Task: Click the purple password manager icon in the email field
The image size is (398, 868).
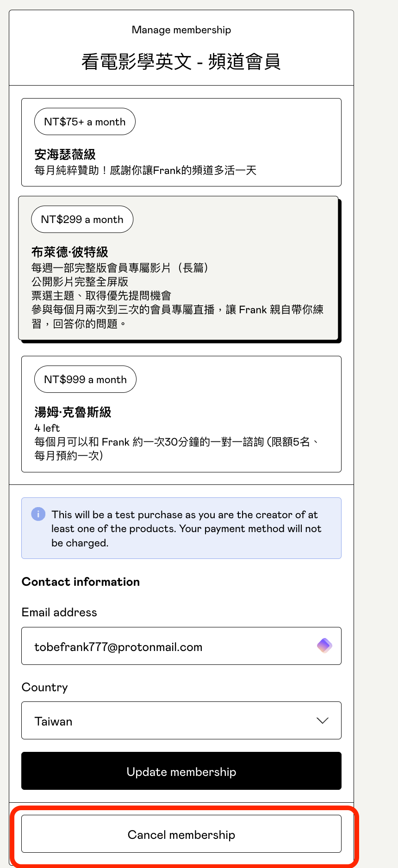Action: tap(324, 645)
